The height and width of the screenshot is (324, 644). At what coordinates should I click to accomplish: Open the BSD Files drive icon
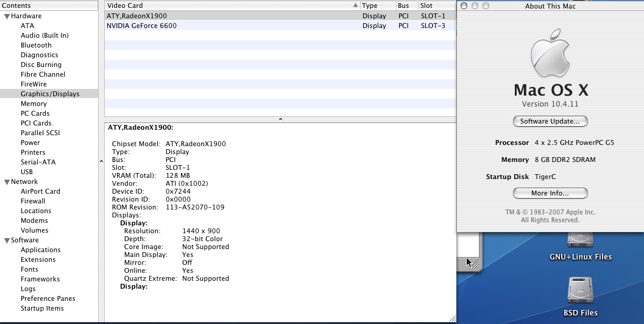(581, 291)
